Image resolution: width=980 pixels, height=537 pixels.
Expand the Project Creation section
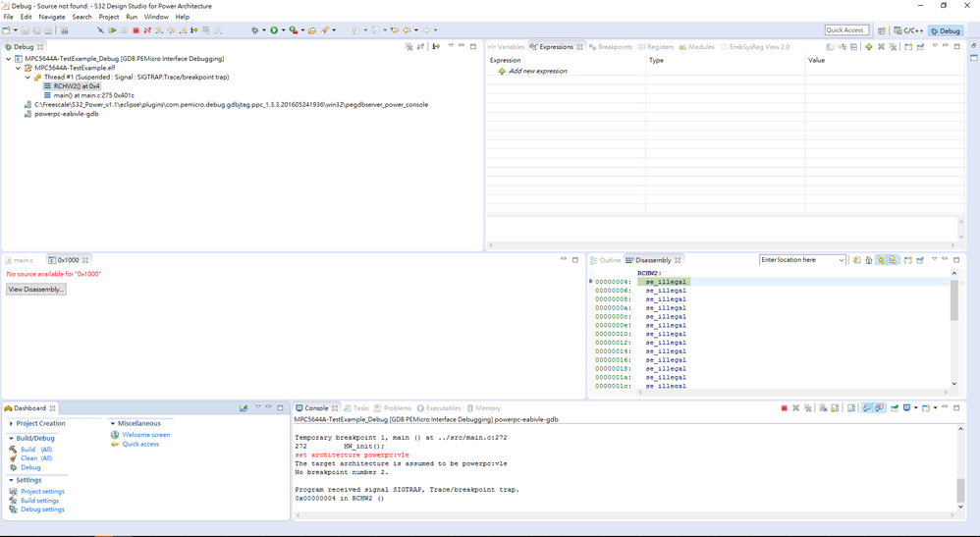[x=11, y=424]
